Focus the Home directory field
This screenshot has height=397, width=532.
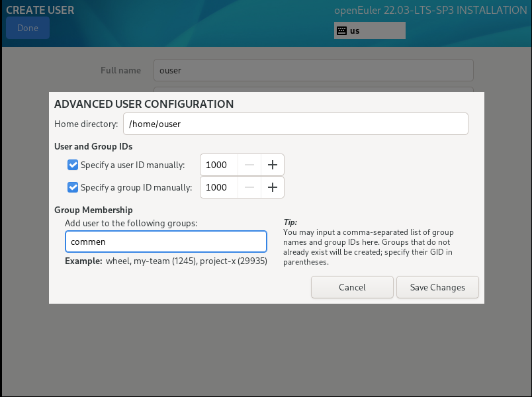[295, 124]
